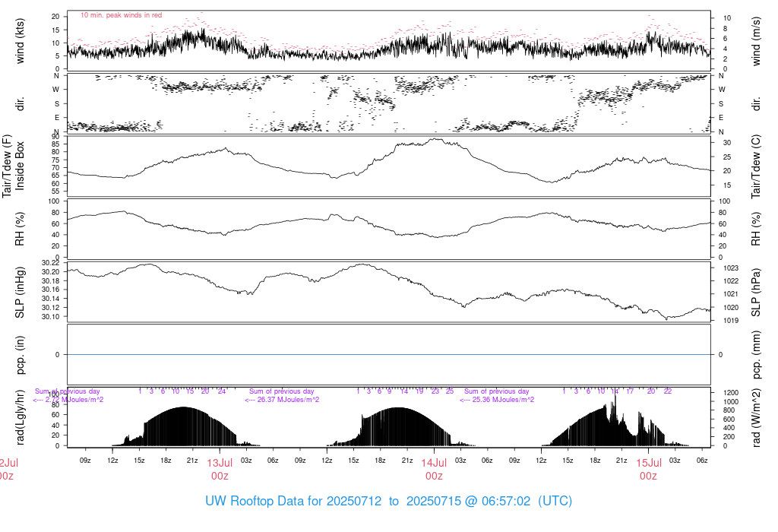The image size is (778, 532).
Task: Click the '10 min. peak winds in red' note
Action: [x=121, y=15]
